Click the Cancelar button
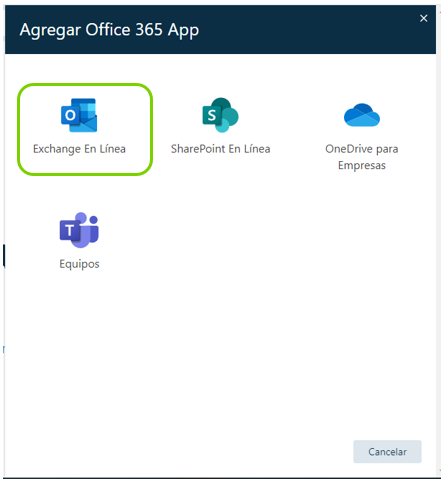Image resolution: width=446 pixels, height=485 pixels. 387,452
